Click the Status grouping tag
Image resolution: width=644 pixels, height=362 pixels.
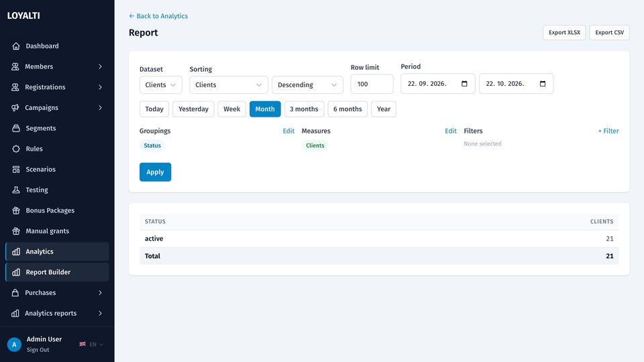coord(152,145)
